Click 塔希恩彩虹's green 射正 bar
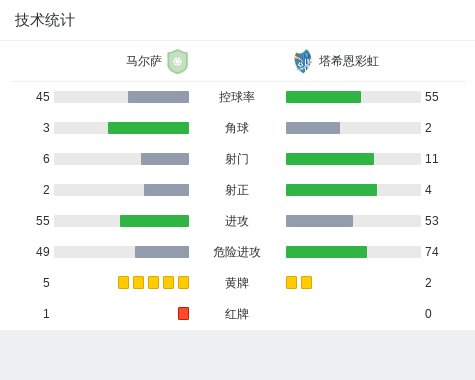This screenshot has width=475, height=380. click(331, 190)
